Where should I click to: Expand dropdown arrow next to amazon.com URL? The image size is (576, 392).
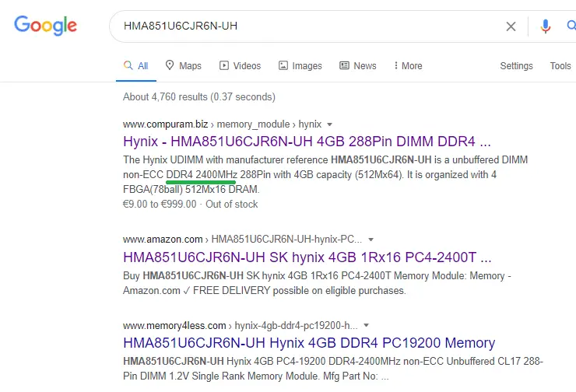[371, 240]
